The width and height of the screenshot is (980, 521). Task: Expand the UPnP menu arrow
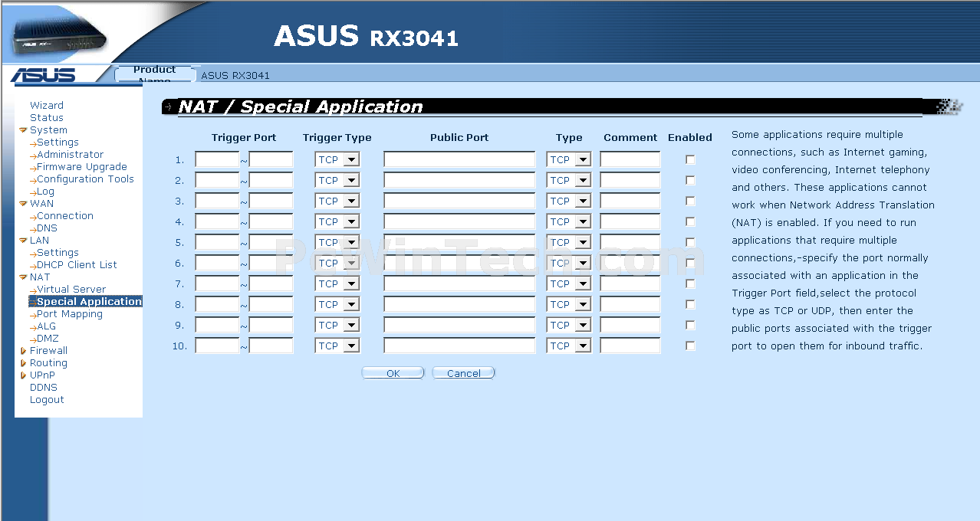23,375
